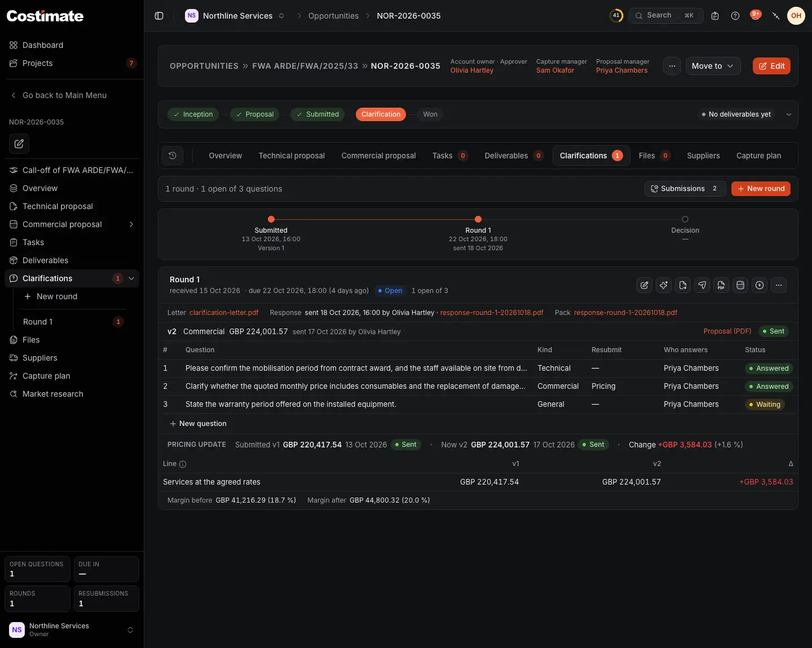Expand Commercial proposal in the sidebar
This screenshot has height=648, width=812.
click(131, 224)
